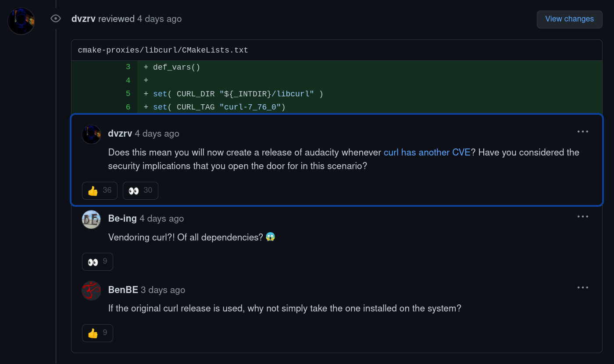Follow the 'curl has another CVE' link
The height and width of the screenshot is (364, 614).
click(427, 152)
